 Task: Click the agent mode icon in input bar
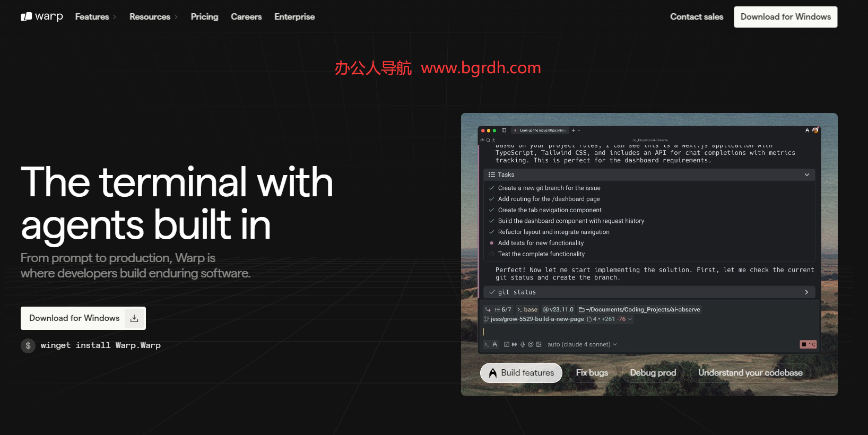(x=495, y=344)
